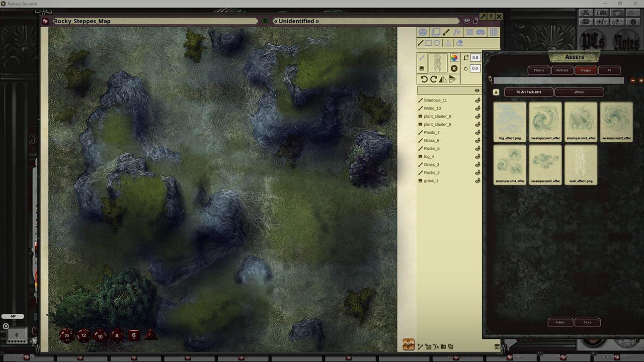The width and height of the screenshot is (644, 362).
Task: Switch to the Portraits tab
Action: pyautogui.click(x=562, y=70)
